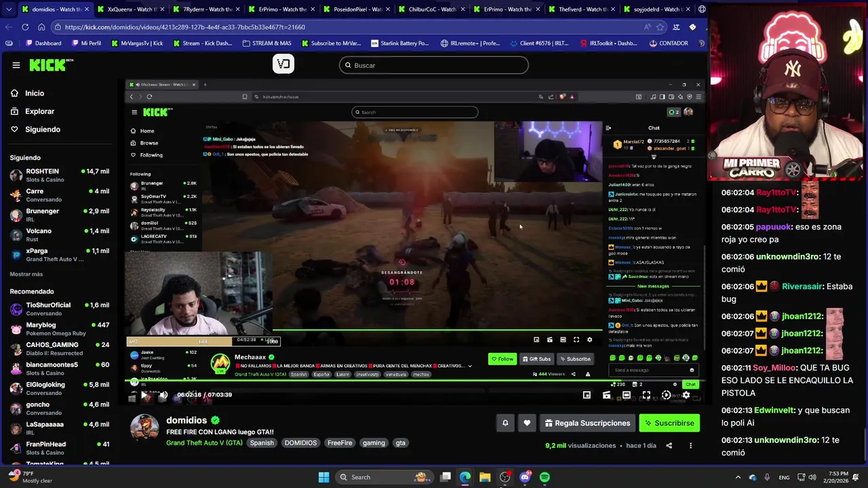This screenshot has height=488, width=868.
Task: Seek on the green video progress bar
Action: coord(414,381)
